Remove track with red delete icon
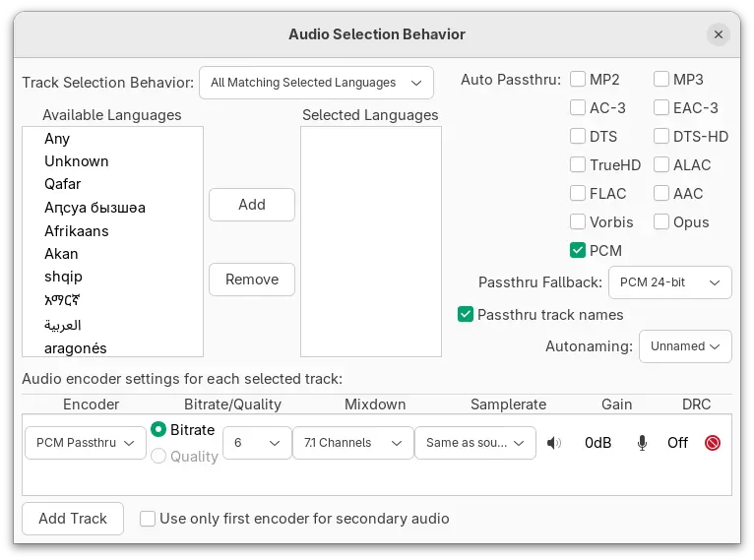 click(x=713, y=443)
